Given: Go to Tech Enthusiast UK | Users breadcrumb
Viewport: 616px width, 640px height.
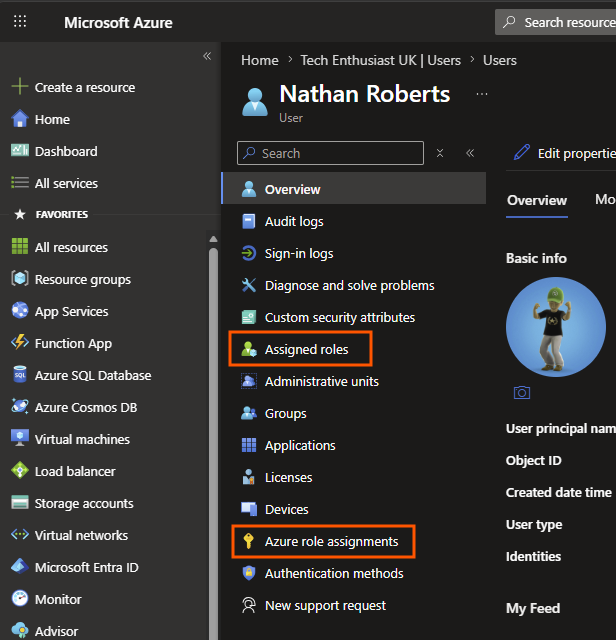Looking at the screenshot, I should pyautogui.click(x=380, y=60).
